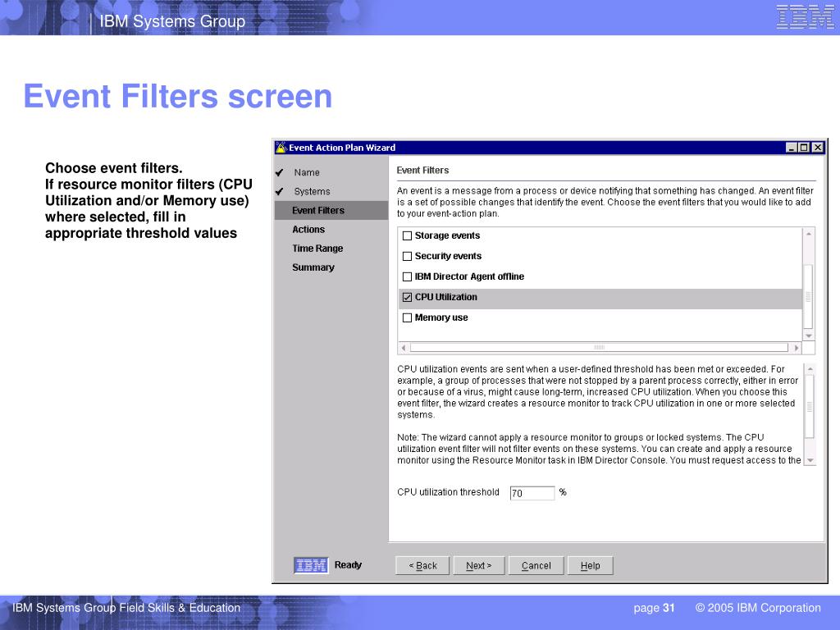Click the IBM logo beside Ready status
840x630 pixels.
tap(311, 565)
